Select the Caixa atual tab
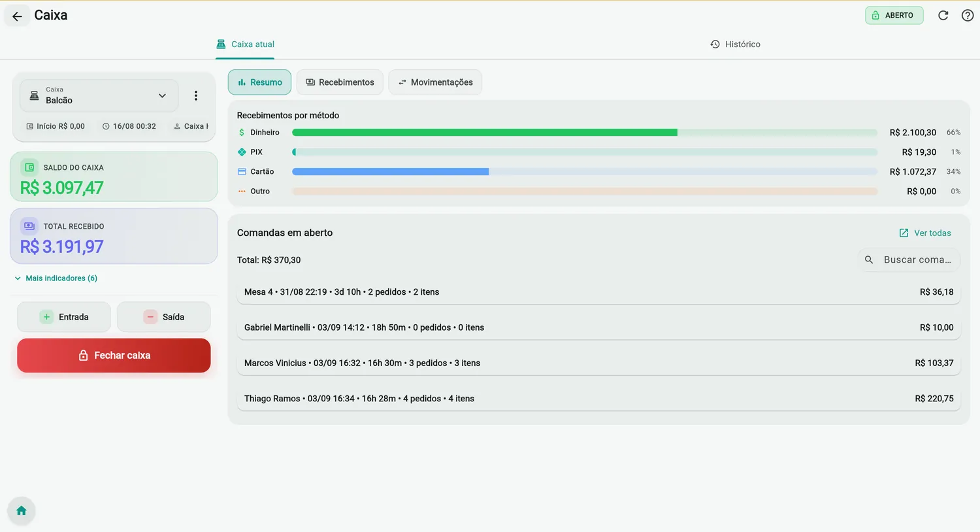Viewport: 980px width, 532px height. [x=245, y=44]
